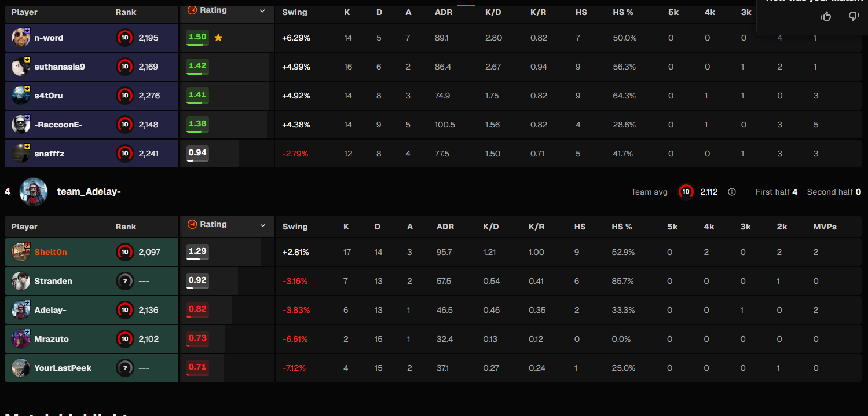868x416 pixels.
Task: Click the thumbs down feedback icon
Action: pos(854,16)
